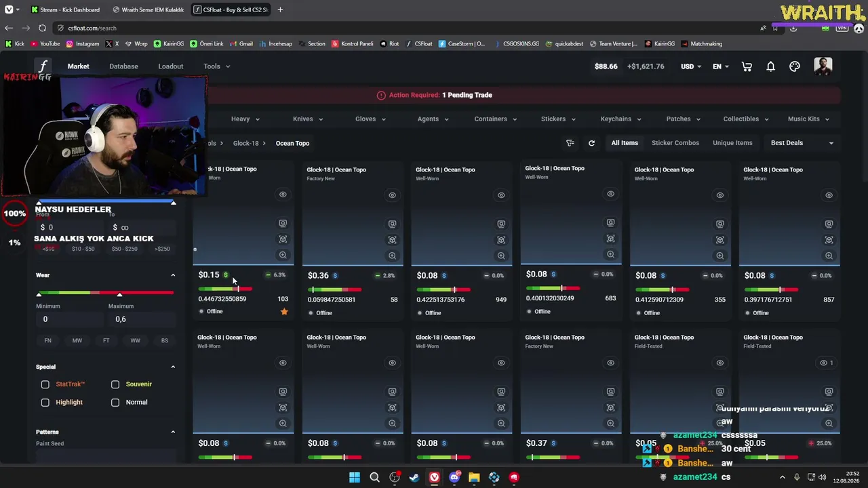Open the YouTube bookmark
868x488 pixels.
45,44
